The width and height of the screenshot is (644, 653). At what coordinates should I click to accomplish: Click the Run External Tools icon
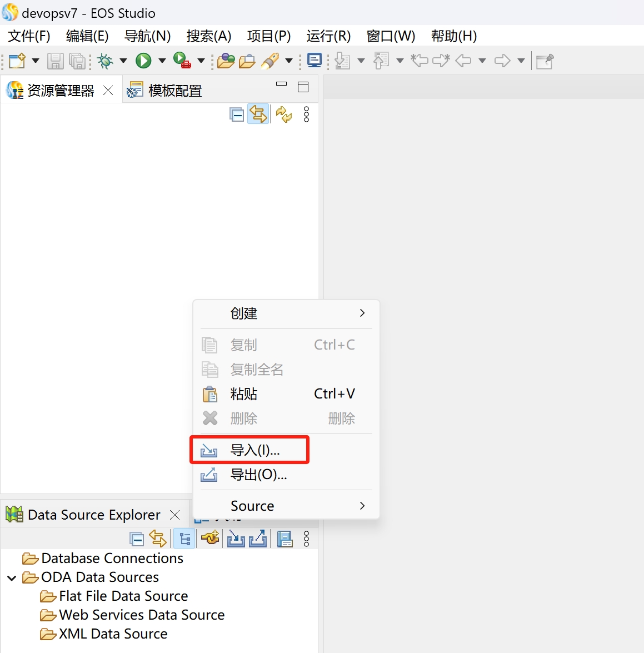(x=182, y=61)
